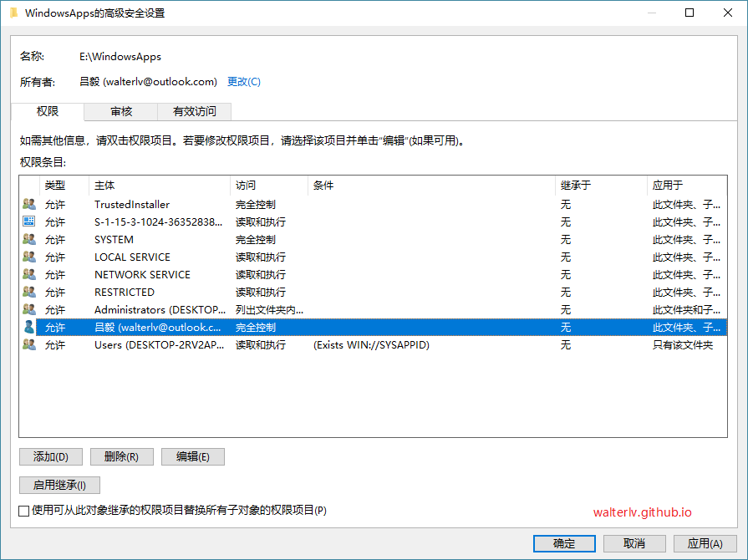Click the icon beside LOCAL SERVICE
This screenshot has height=560, width=748.
28,257
